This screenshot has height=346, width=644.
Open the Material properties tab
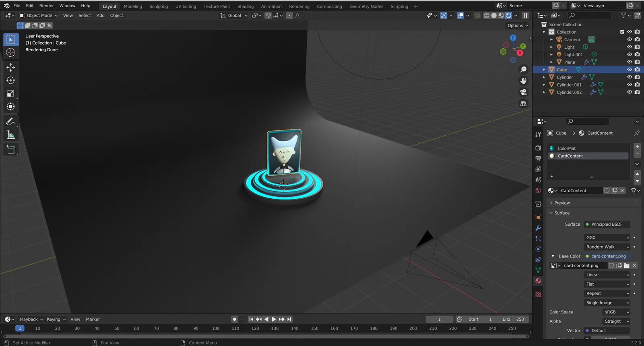click(x=538, y=281)
